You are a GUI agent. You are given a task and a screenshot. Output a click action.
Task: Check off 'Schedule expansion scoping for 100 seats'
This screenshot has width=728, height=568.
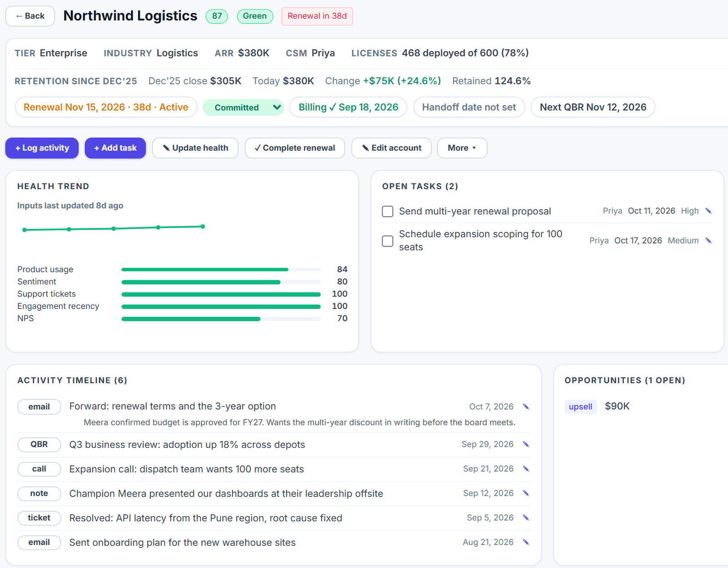coord(388,241)
